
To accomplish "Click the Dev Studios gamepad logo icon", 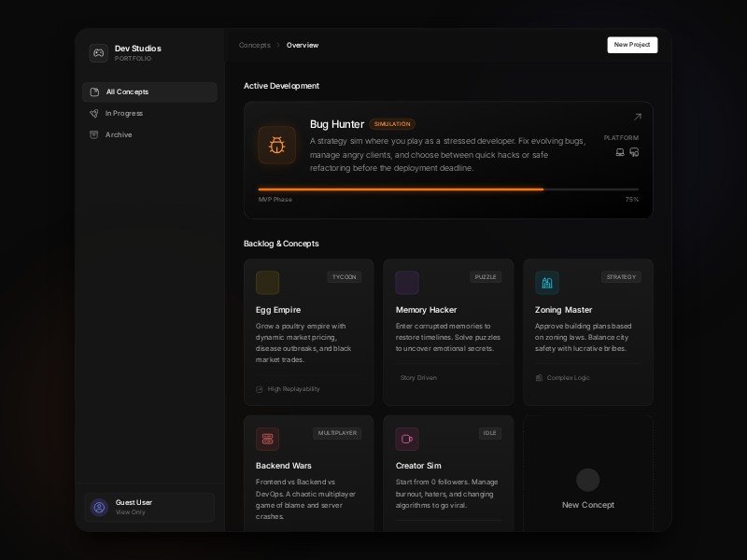I will click(x=98, y=53).
